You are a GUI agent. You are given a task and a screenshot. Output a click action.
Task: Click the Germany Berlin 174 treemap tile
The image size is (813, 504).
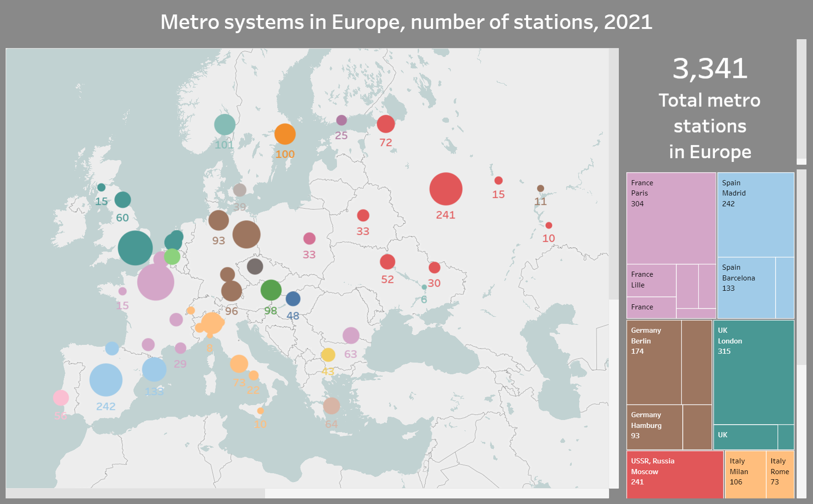point(654,362)
